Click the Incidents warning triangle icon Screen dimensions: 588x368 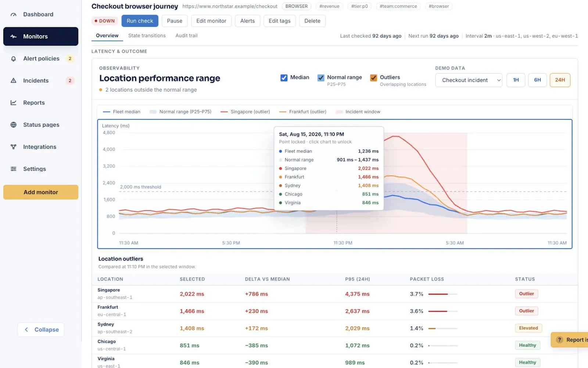14,81
